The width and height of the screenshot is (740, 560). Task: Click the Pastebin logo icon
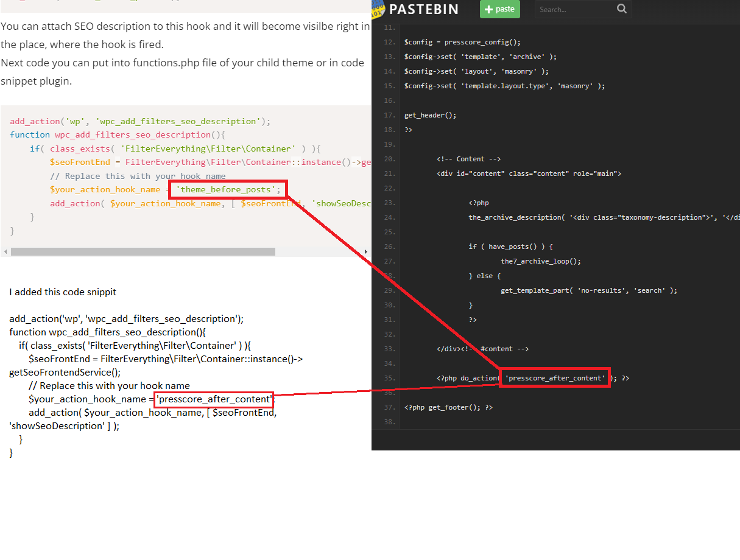point(378,9)
